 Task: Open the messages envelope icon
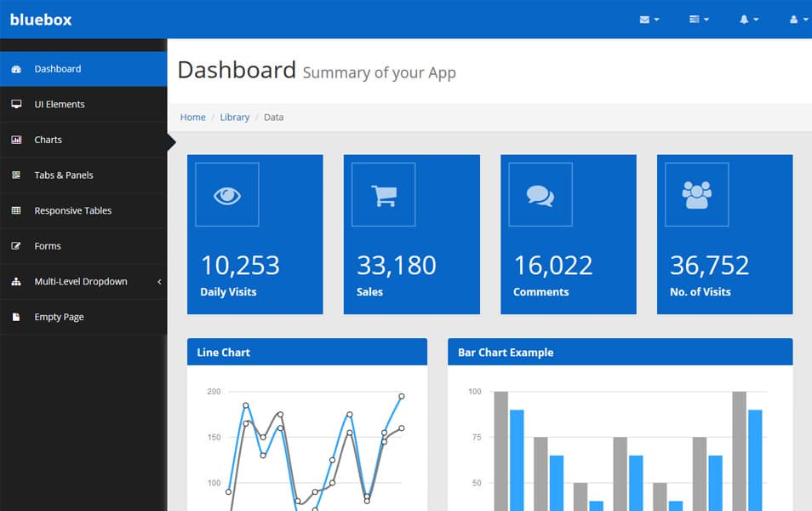[644, 19]
